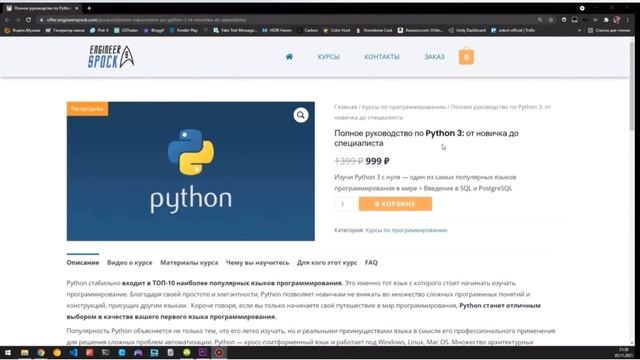Open the Windows Start menu

[8, 353]
